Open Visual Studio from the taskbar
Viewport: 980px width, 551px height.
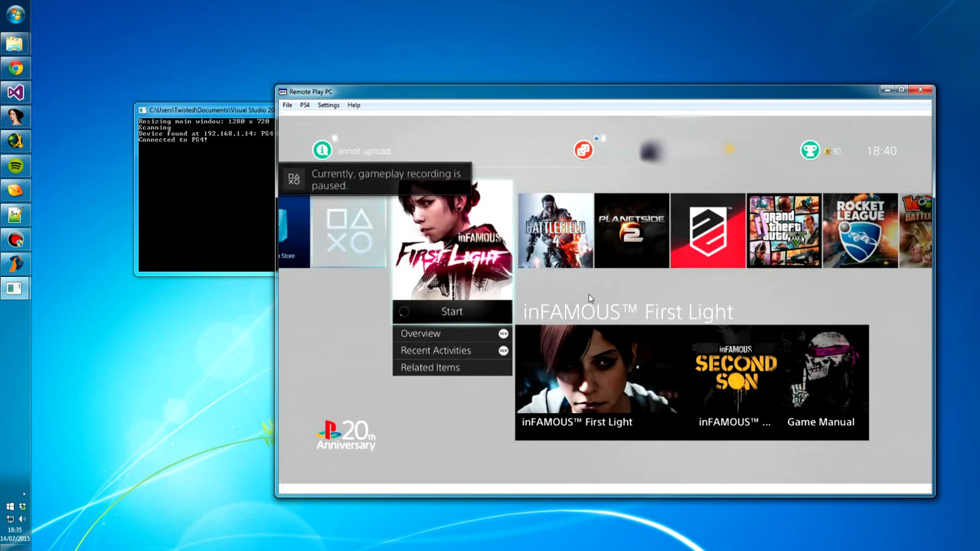(15, 92)
